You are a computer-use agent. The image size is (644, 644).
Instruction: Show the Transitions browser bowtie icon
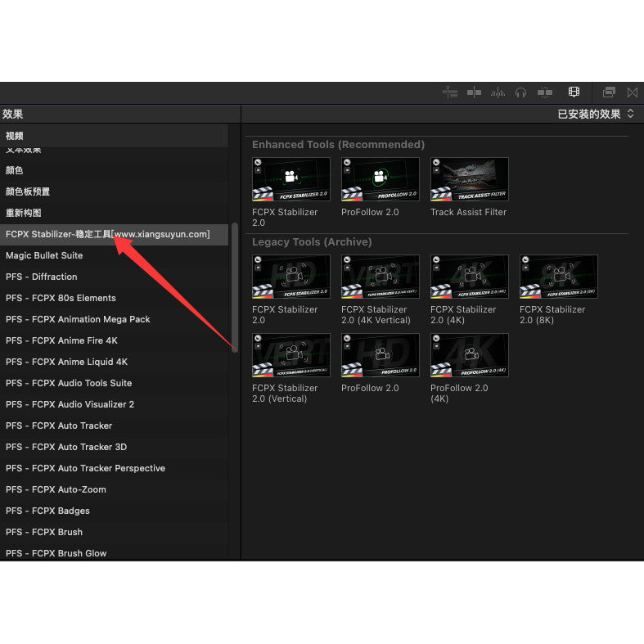click(x=633, y=92)
